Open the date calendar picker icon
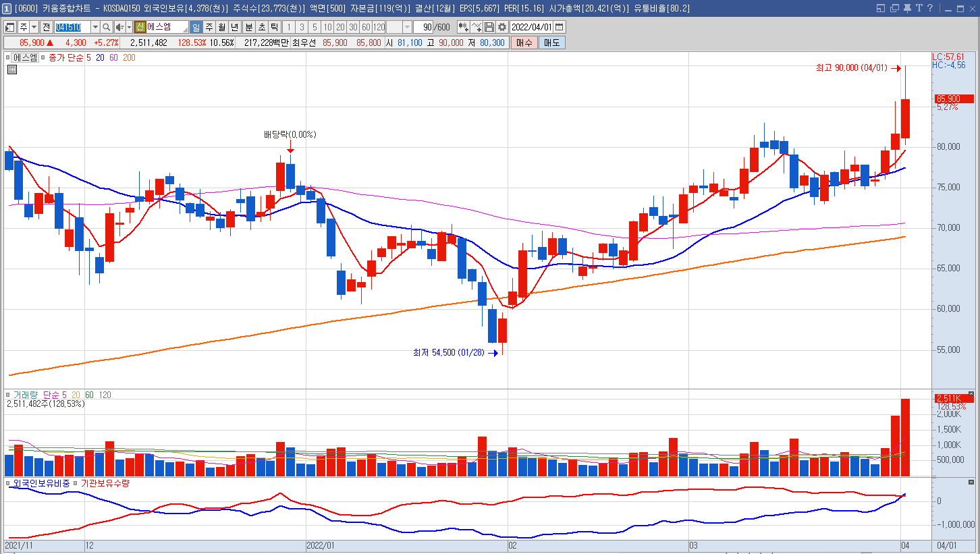980x554 pixels. [560, 27]
